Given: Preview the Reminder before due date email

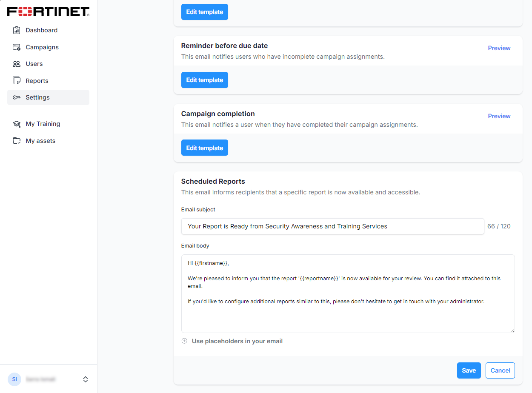Looking at the screenshot, I should click(x=499, y=48).
